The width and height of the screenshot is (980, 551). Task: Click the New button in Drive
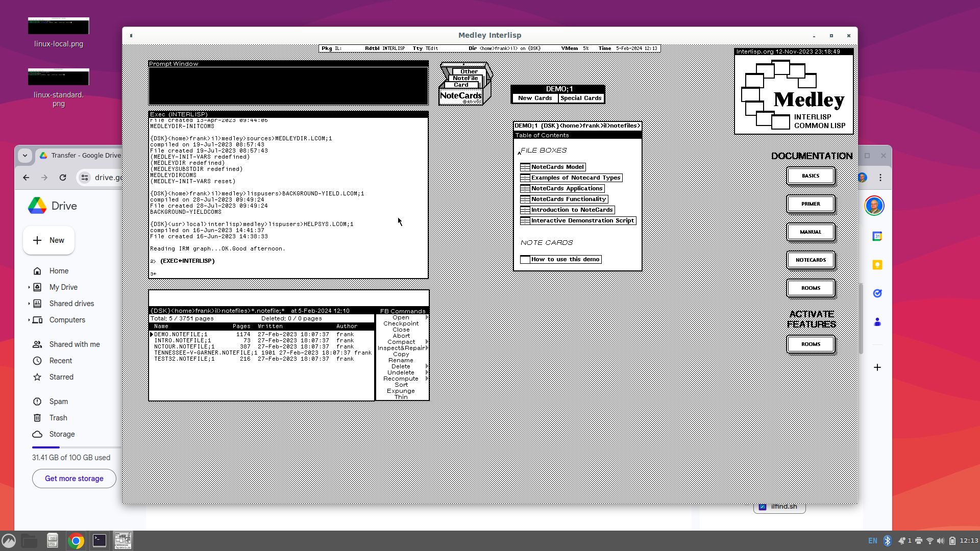tap(48, 240)
